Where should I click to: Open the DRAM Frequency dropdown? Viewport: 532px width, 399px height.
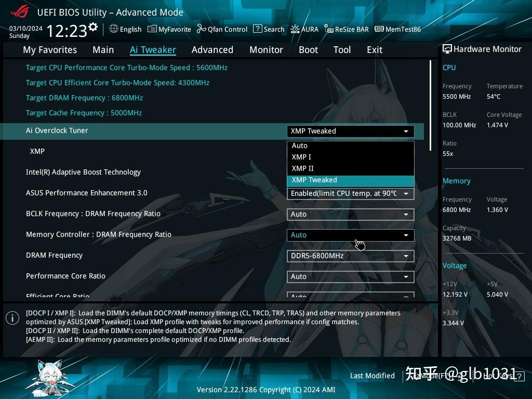coord(351,256)
